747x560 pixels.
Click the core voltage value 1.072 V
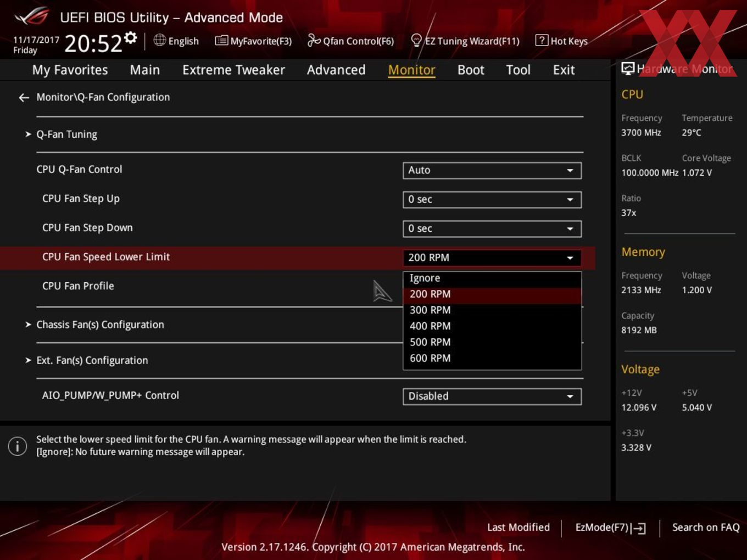click(696, 173)
